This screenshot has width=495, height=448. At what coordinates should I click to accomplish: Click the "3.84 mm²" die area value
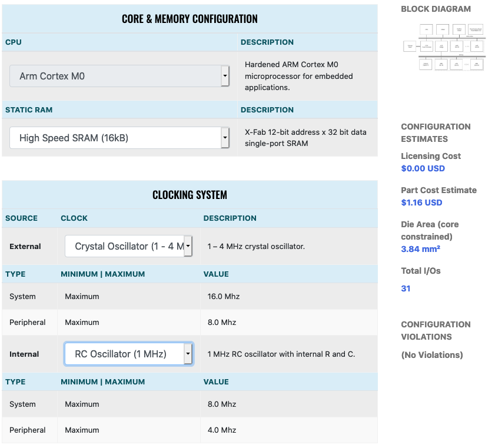(420, 249)
